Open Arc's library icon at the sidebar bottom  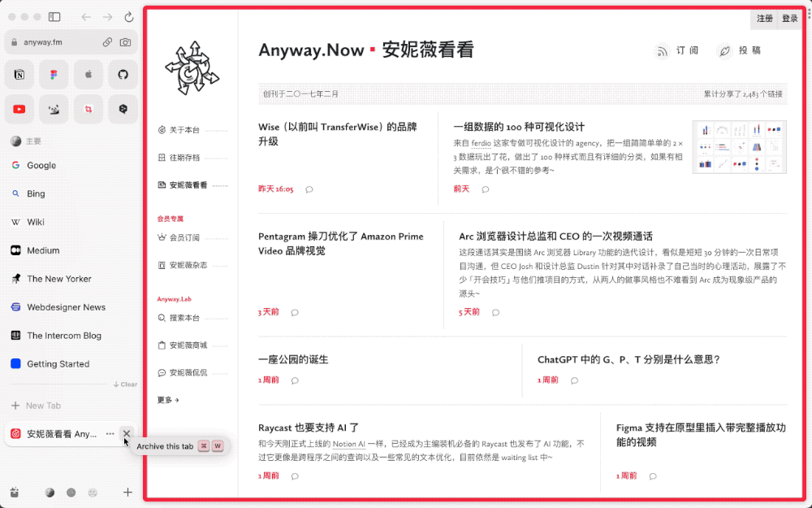pos(14,492)
